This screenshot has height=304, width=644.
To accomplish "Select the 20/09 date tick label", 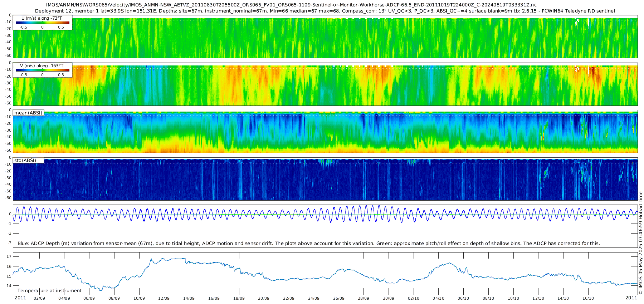I will point(264,298).
